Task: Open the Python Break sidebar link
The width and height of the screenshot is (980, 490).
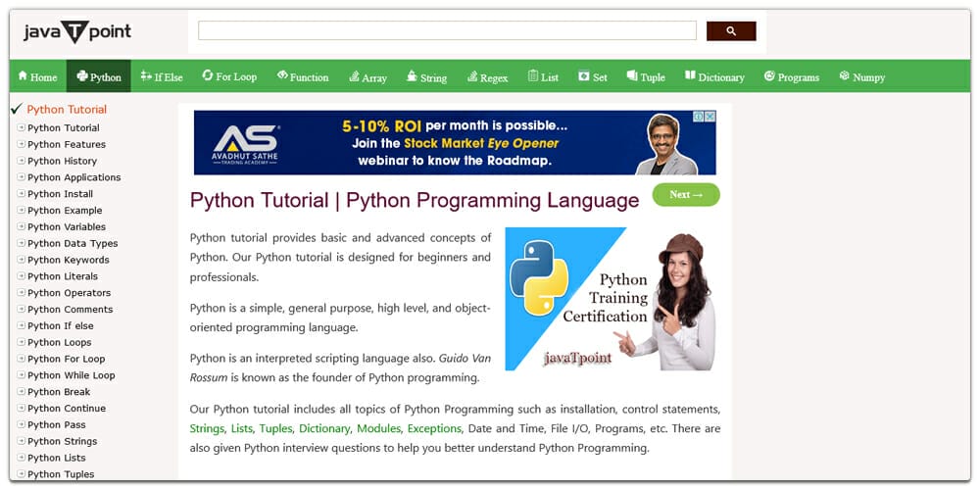Action: click(59, 392)
